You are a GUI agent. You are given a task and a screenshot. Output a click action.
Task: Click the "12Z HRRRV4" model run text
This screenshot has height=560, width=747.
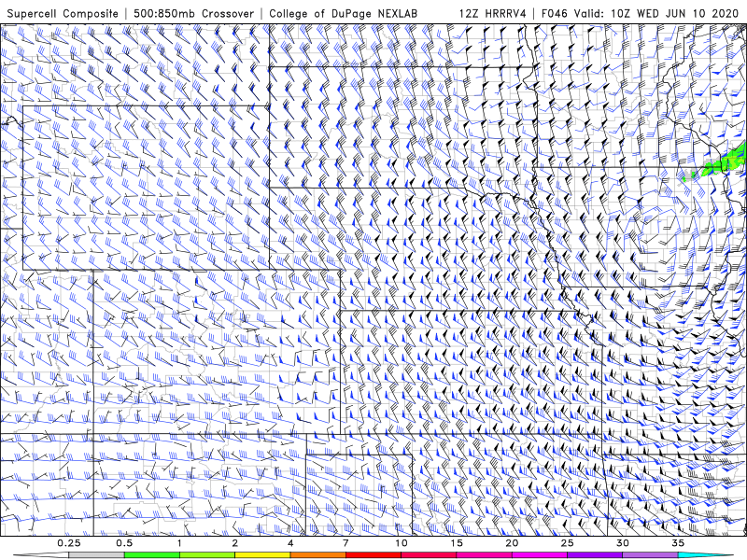(x=493, y=13)
